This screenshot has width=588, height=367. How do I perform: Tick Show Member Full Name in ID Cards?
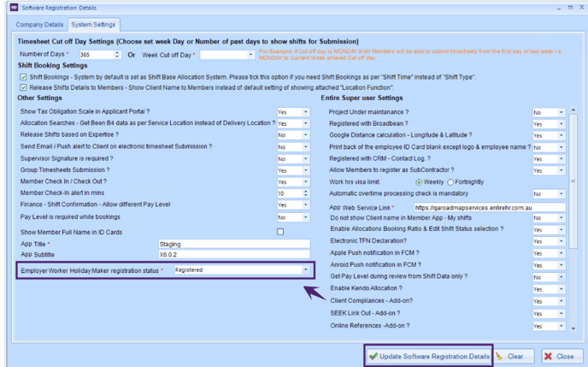click(x=280, y=232)
